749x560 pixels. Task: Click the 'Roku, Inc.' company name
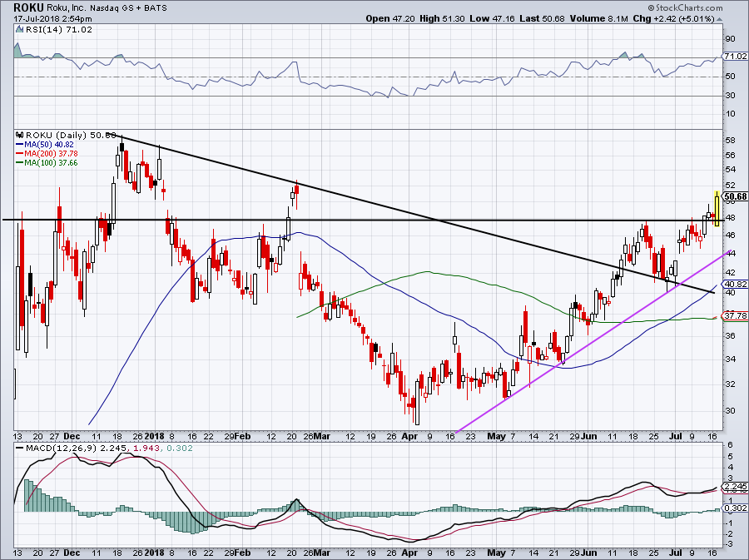67,8
